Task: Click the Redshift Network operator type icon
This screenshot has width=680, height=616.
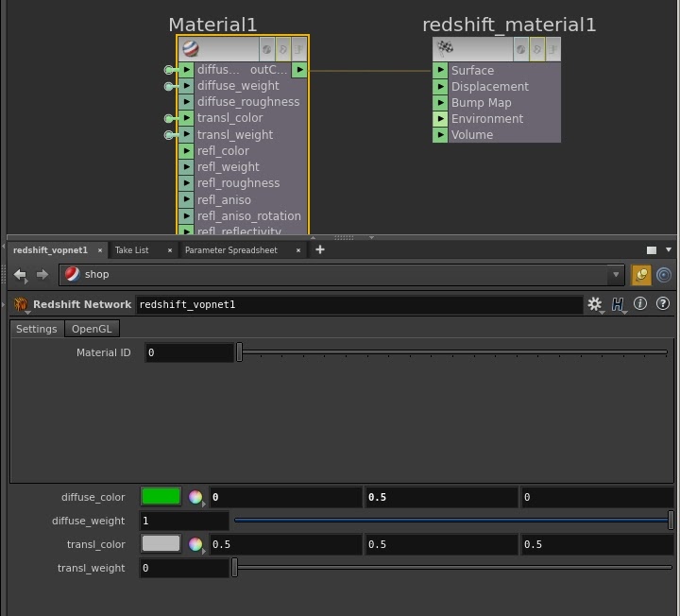Action: click(x=21, y=304)
